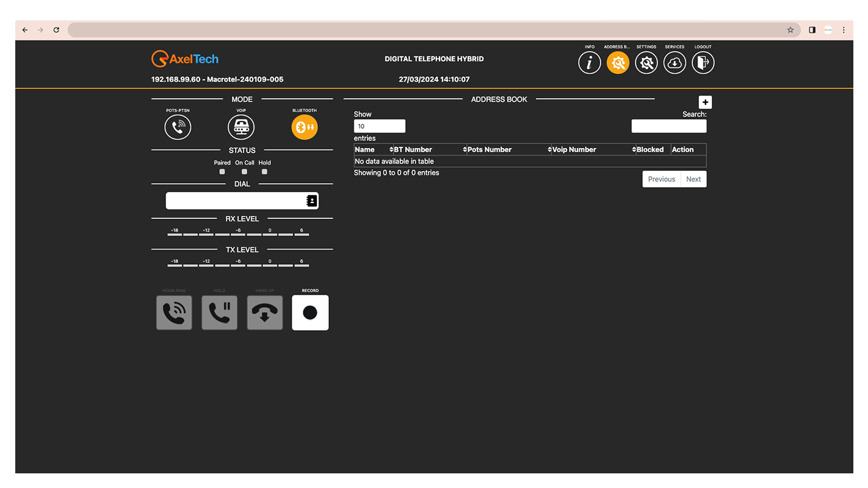Click the Hold status indicator
Screen dimensions: 868x488
click(264, 172)
